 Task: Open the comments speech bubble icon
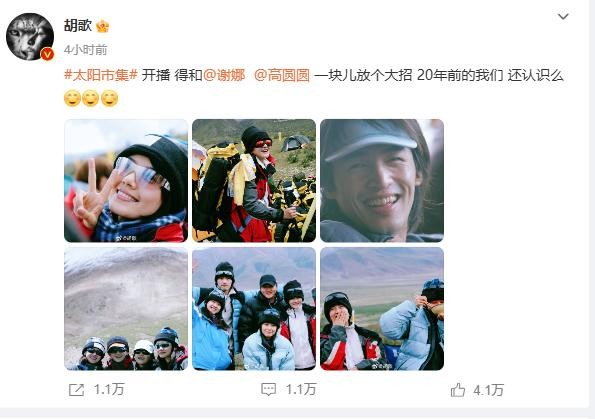[269, 389]
